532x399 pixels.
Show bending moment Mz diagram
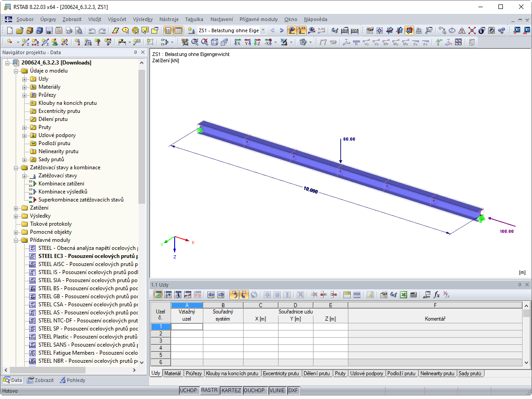tap(405, 43)
